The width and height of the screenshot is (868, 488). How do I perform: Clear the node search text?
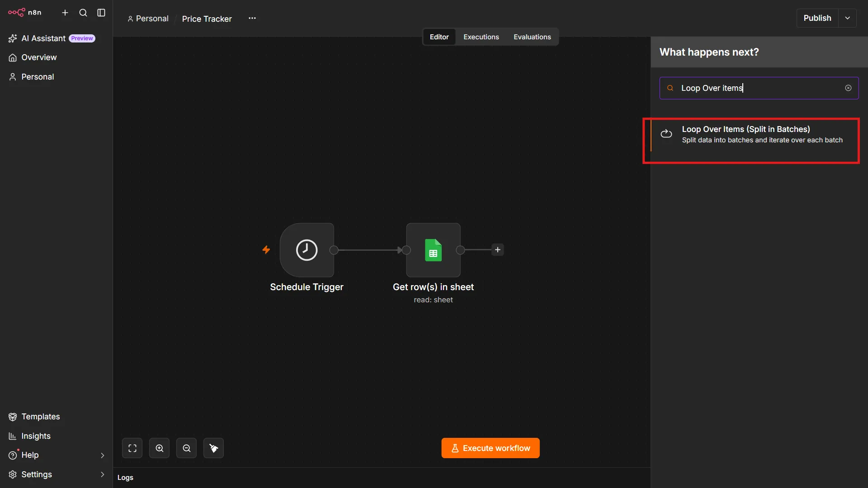[848, 88]
